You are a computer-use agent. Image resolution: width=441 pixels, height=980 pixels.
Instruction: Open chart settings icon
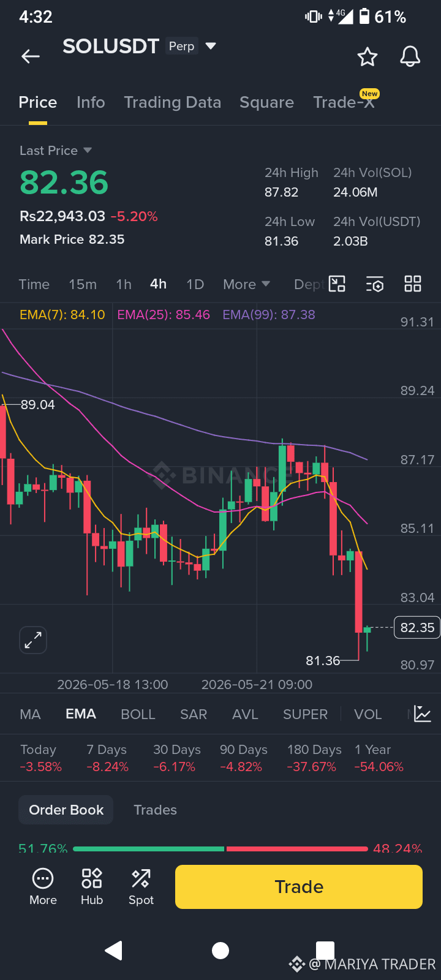pyautogui.click(x=375, y=284)
